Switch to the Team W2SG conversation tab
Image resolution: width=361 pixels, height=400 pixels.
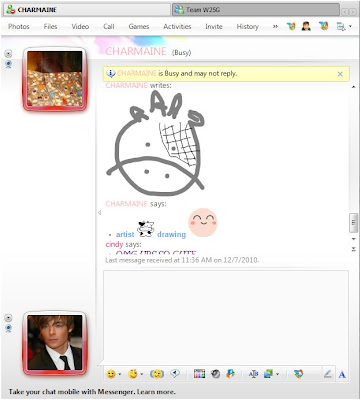point(256,10)
